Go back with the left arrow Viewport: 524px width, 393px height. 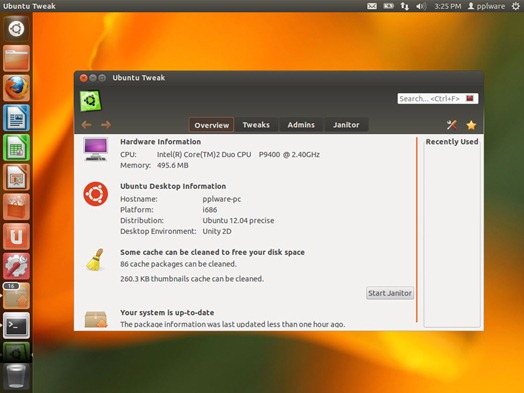[x=87, y=125]
